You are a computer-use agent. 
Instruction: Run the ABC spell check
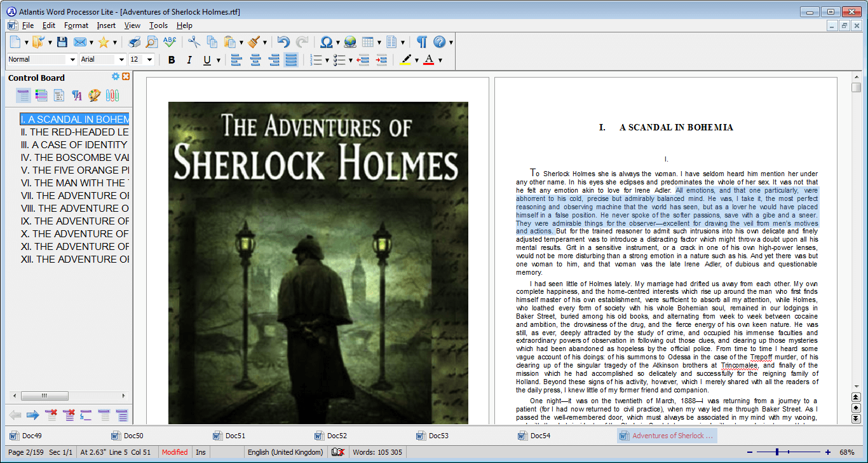click(170, 42)
